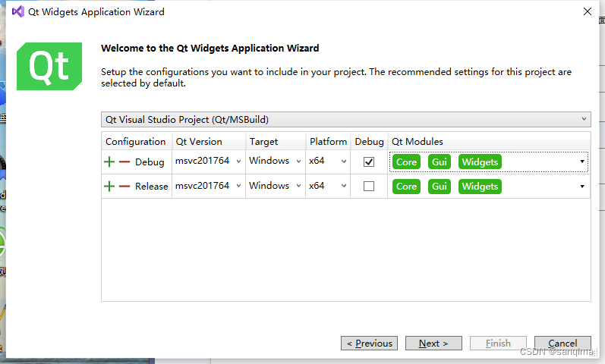
Task: Uncheck the Debug checkbox in Debug row
Action: pos(369,162)
